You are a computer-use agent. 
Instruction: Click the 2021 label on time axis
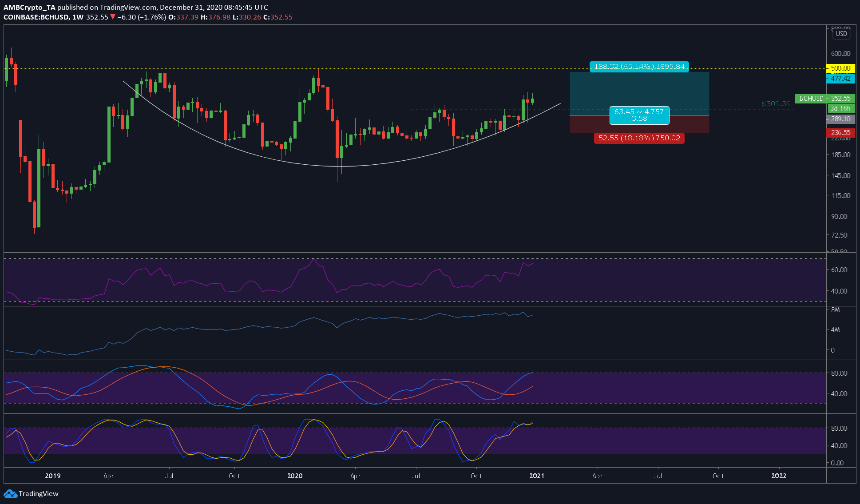(537, 476)
